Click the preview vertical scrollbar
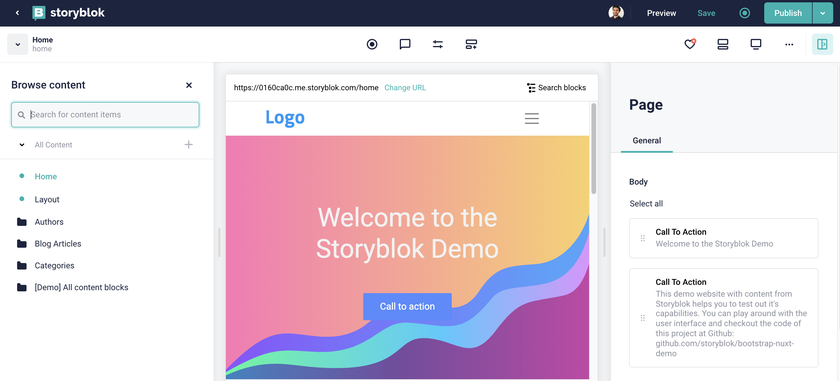Viewport: 840px width, 381px height. [593, 148]
